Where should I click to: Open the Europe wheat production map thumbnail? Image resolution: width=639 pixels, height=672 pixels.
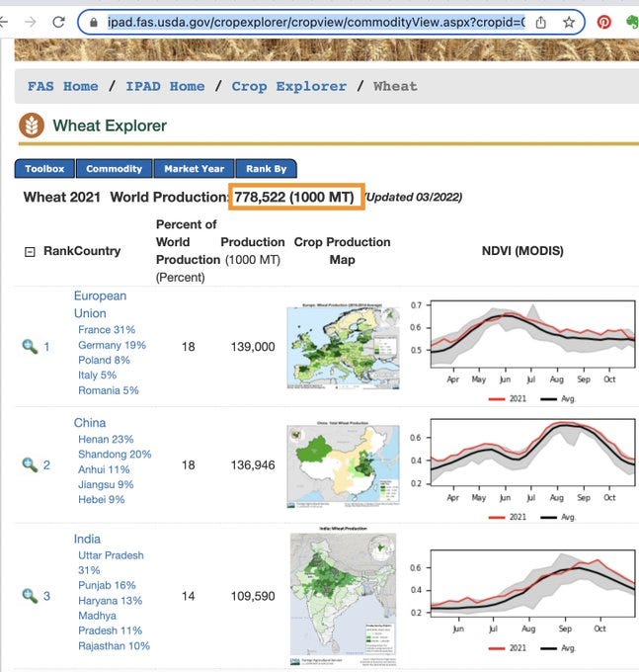(343, 346)
